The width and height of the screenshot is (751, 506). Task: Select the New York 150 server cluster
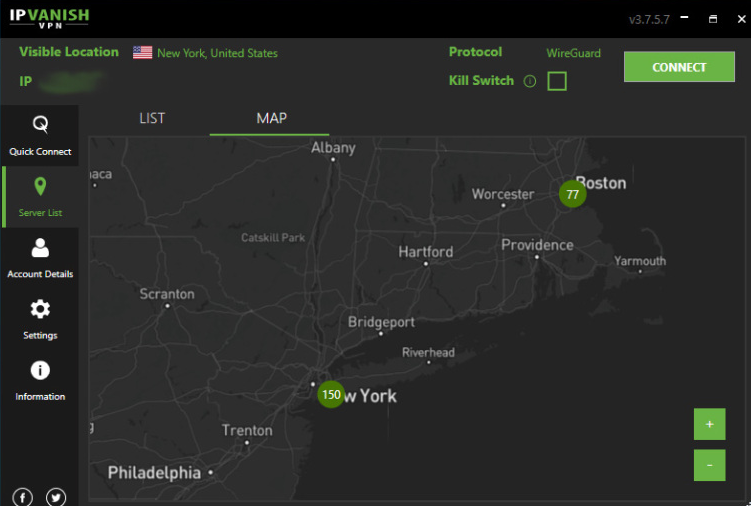pos(331,395)
